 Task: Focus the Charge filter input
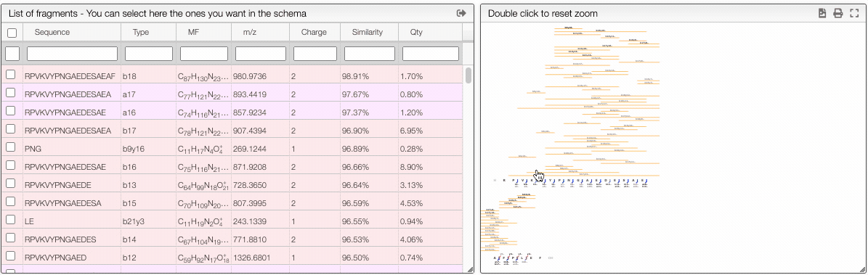coord(315,54)
